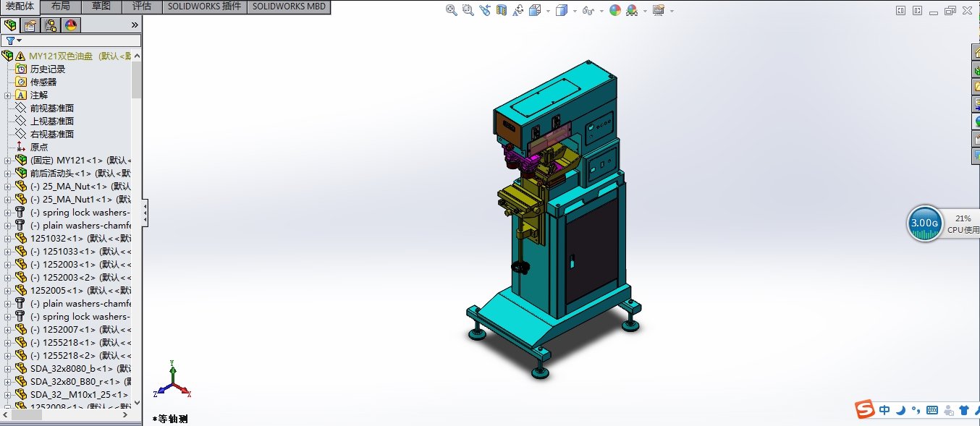Viewport: 980px width, 426px height.
Task: Expand the 1252005<1> part node
Action: [x=7, y=291]
